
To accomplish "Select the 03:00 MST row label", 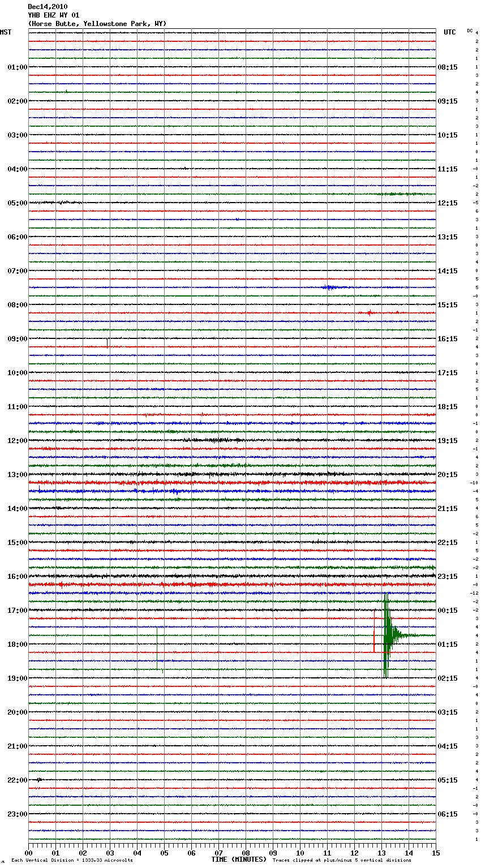I will click(18, 135).
